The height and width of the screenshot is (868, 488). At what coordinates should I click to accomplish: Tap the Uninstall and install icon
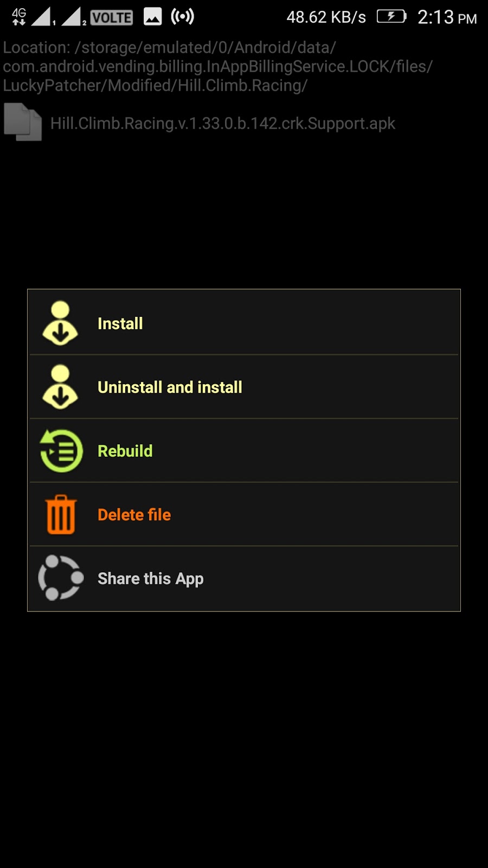tap(60, 387)
